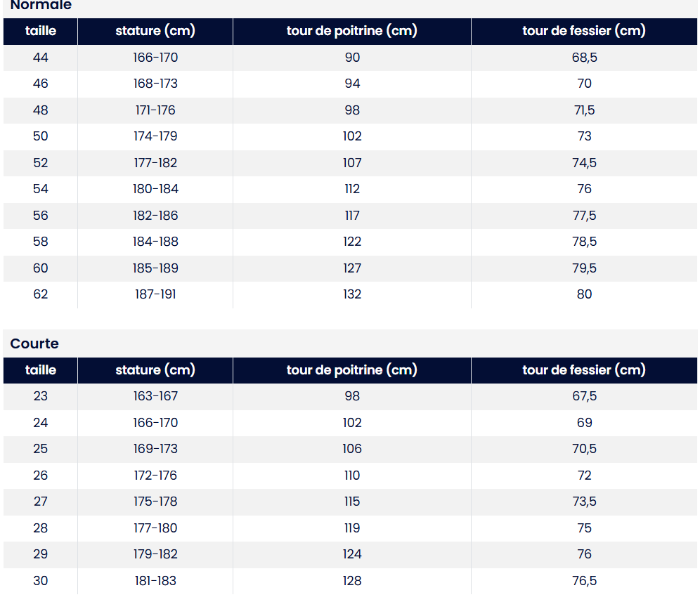Click the hip value 68,5

(x=584, y=58)
